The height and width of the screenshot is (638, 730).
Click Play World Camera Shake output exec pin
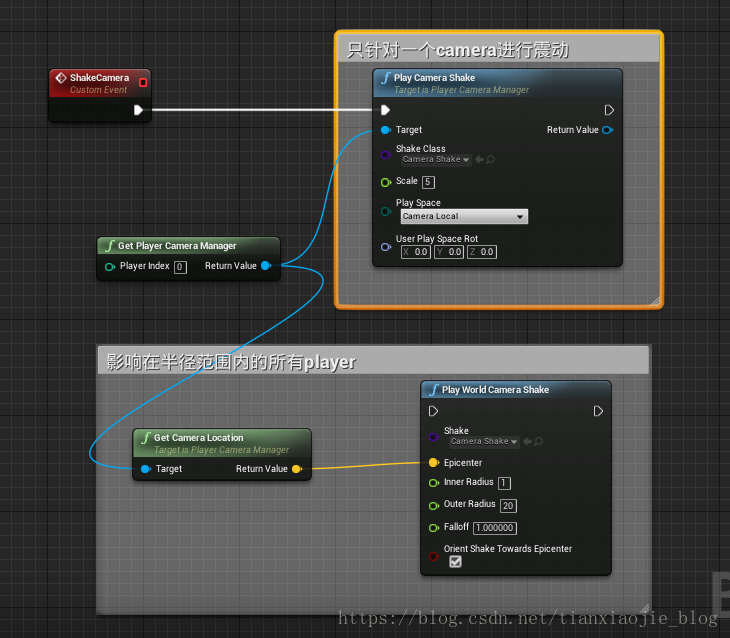[598, 411]
